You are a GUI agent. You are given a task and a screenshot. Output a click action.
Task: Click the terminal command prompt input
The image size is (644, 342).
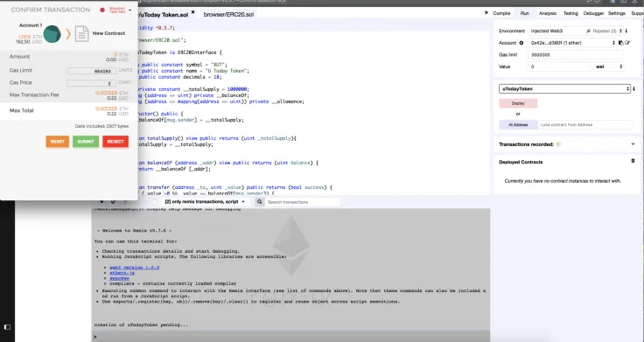point(293,337)
